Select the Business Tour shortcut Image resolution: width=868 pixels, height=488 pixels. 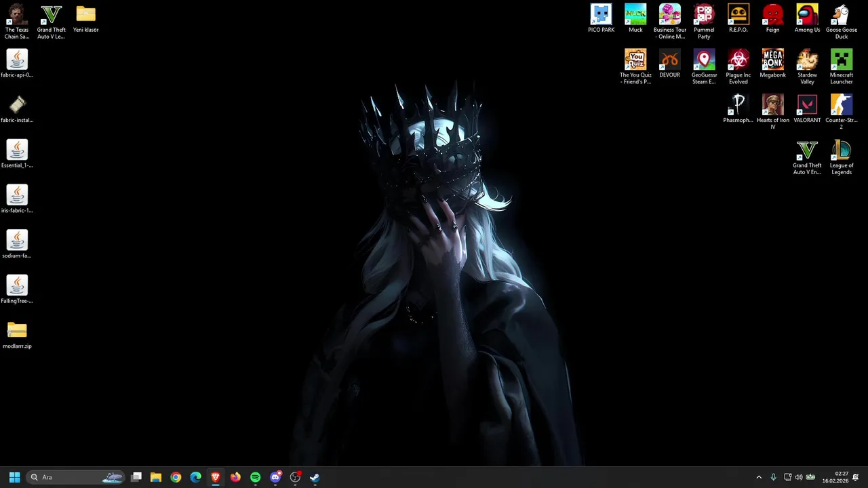point(670,22)
